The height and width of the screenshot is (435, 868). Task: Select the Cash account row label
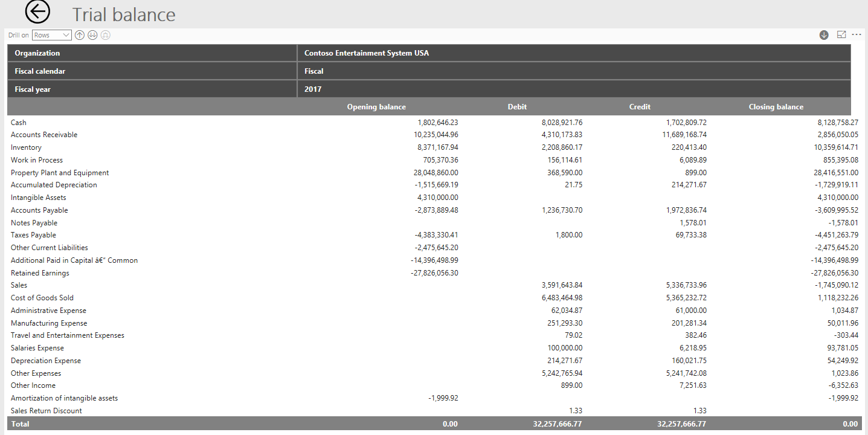pyautogui.click(x=19, y=123)
